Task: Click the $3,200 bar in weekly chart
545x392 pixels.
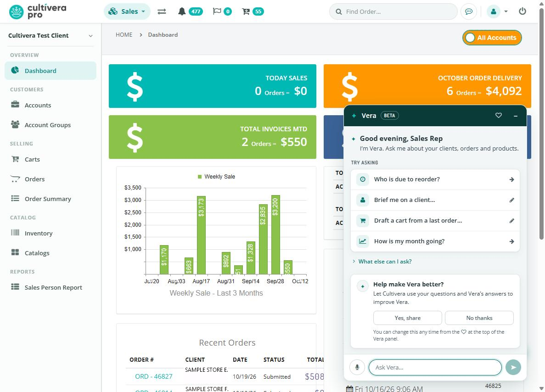Action: pos(275,235)
